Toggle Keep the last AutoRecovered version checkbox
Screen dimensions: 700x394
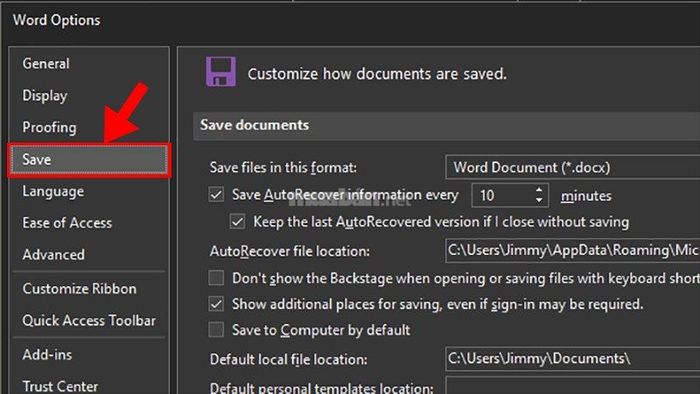[238, 222]
